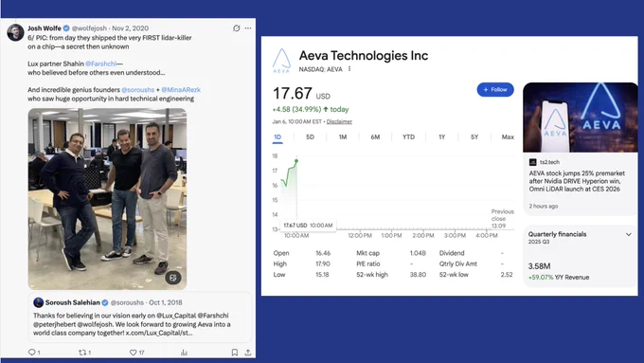Select the Max chart range tab
The height and width of the screenshot is (363, 644).
[x=508, y=136]
